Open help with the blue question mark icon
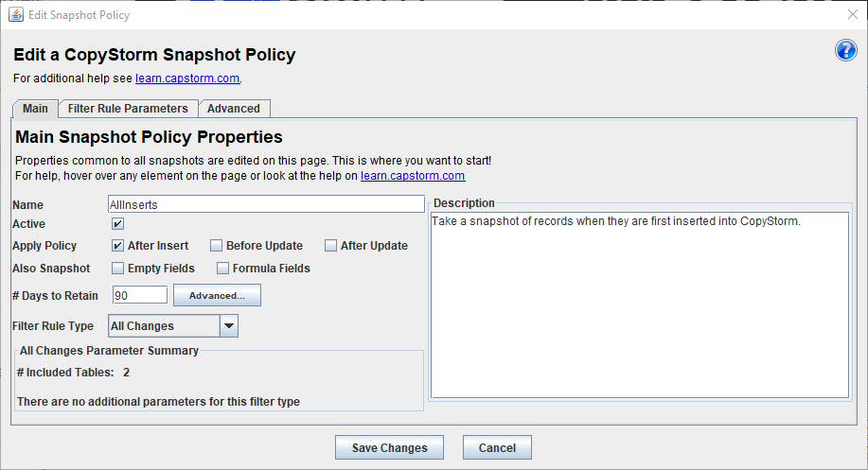This screenshot has width=868, height=470. point(845,50)
